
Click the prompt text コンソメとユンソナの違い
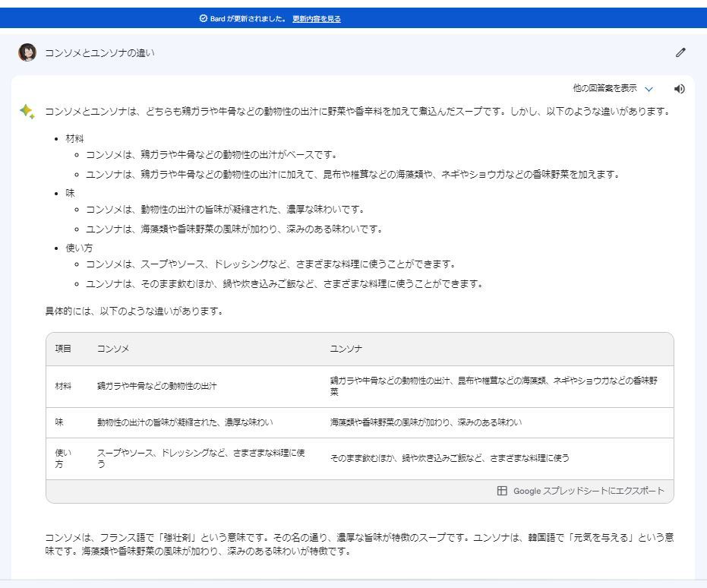pyautogui.click(x=99, y=53)
